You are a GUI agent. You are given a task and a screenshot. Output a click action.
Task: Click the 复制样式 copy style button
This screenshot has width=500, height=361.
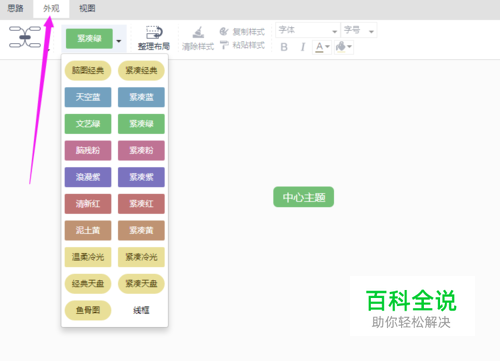[242, 32]
